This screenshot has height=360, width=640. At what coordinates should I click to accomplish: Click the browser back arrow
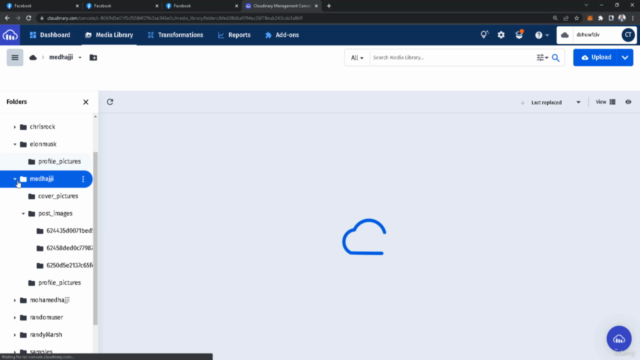(7, 18)
